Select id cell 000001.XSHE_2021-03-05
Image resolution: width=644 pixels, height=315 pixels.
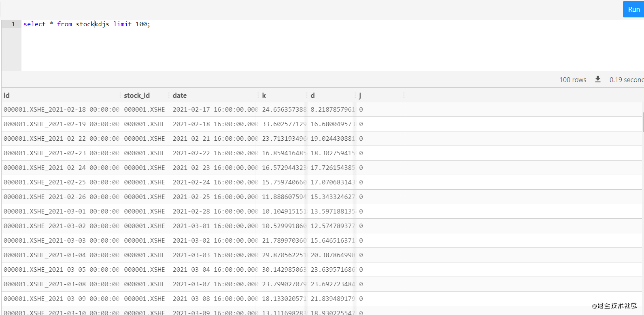(x=62, y=270)
